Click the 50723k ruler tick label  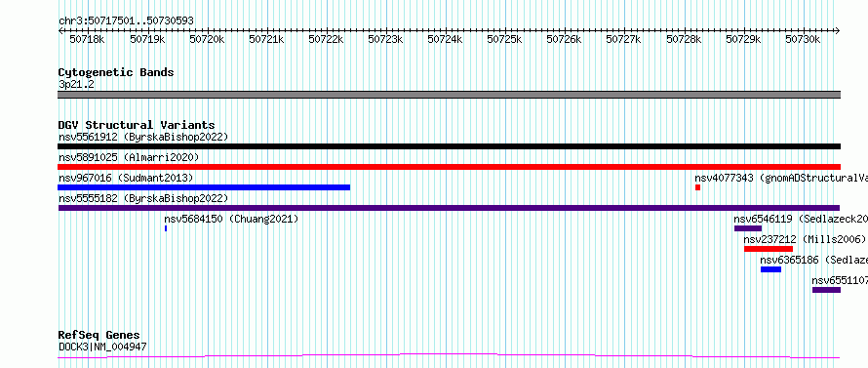pos(385,39)
